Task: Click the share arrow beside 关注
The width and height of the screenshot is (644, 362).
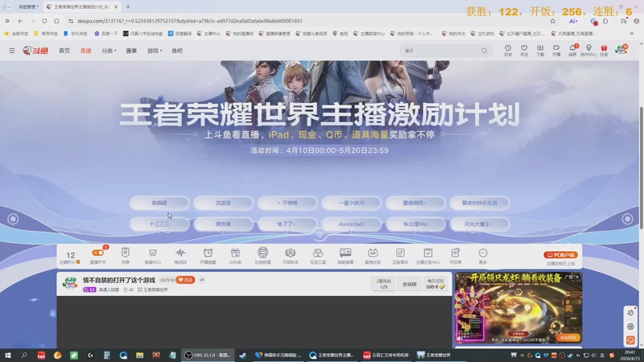Action: 202,280
